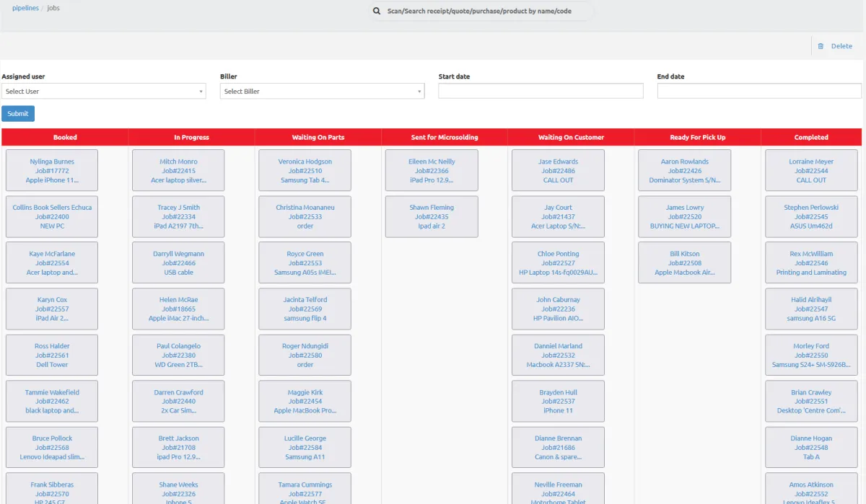The width and height of the screenshot is (866, 504).
Task: Open Dianne Brennan job card
Action: pos(558,448)
